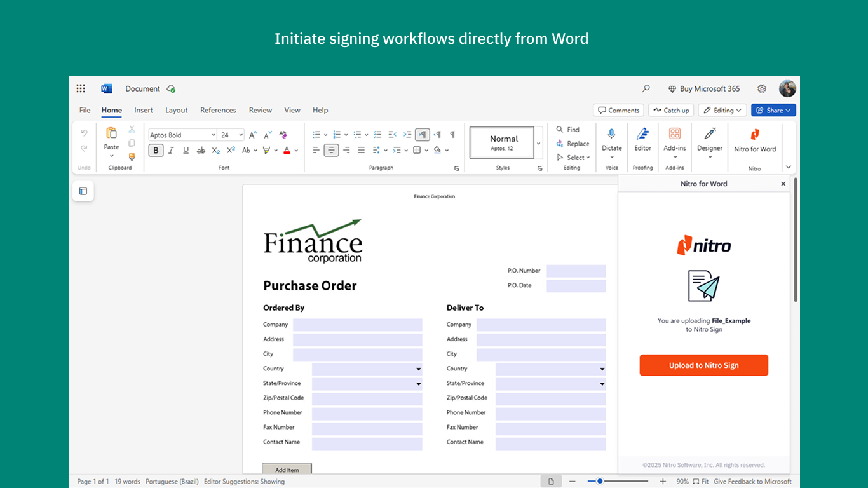This screenshot has height=488, width=868.
Task: Click the Add-ins icon
Action: click(x=675, y=133)
